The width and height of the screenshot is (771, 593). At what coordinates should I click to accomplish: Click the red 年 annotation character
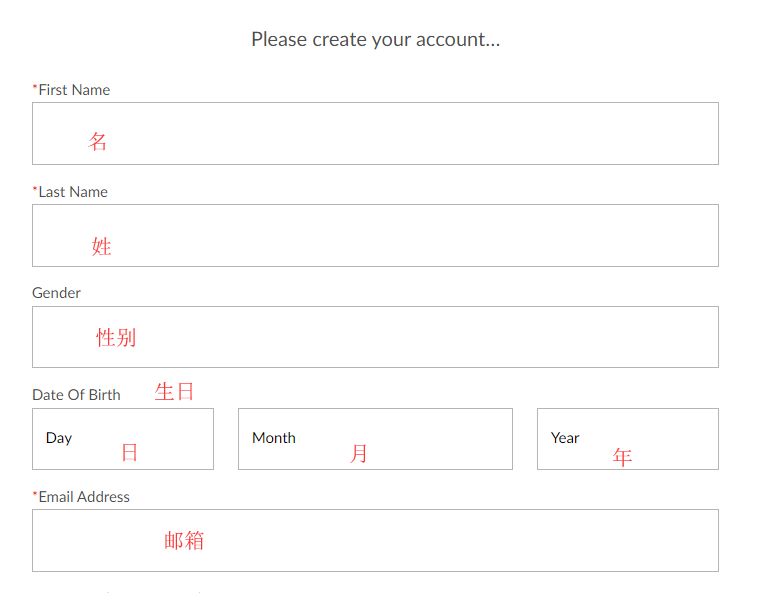coord(622,457)
